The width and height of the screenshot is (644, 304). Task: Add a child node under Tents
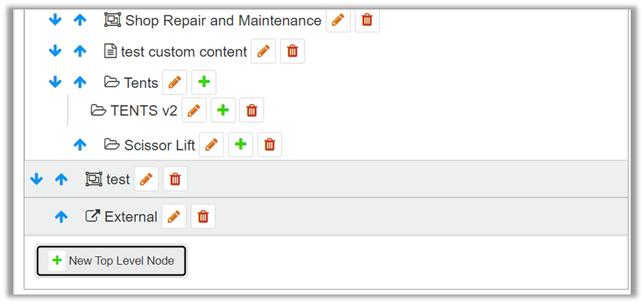point(204,82)
